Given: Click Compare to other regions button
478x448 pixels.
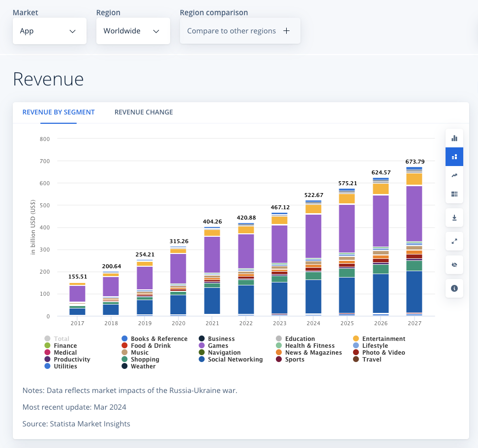Looking at the screenshot, I should 232,31.
